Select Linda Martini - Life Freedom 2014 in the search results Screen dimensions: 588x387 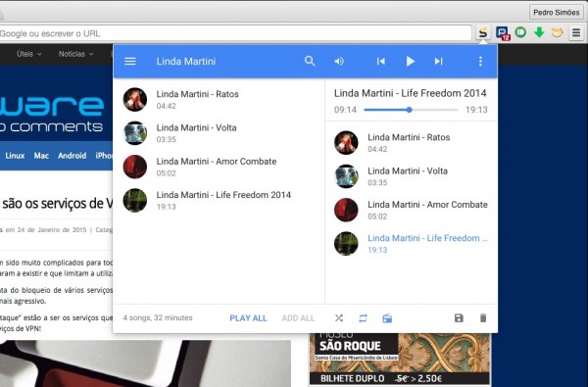[x=219, y=200]
